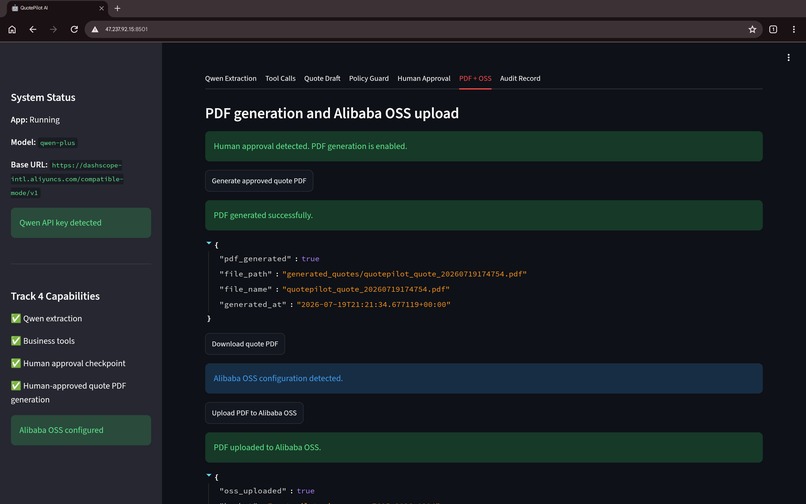
Task: Go to the Human Approval tab
Action: pos(424,79)
